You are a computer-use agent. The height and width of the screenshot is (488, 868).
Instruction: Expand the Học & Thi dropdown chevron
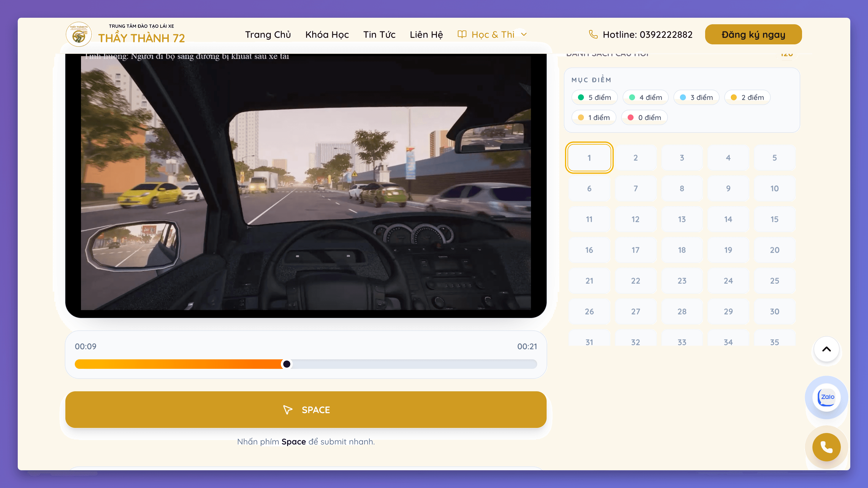[x=524, y=34]
